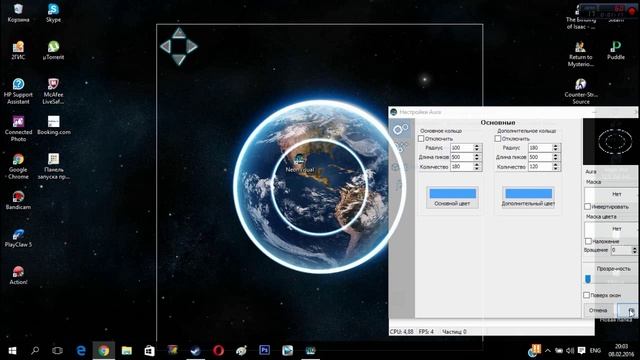Click the ring preview thumbnail in Aura settings
640x360 pixels.
tap(611, 142)
